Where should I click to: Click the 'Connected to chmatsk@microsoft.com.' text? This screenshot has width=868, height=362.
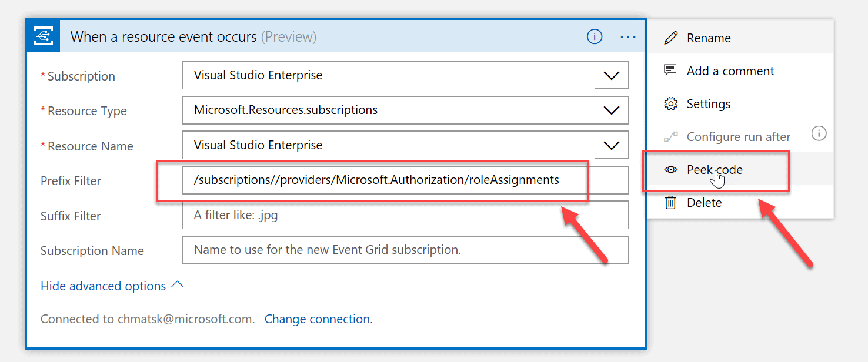[148, 319]
